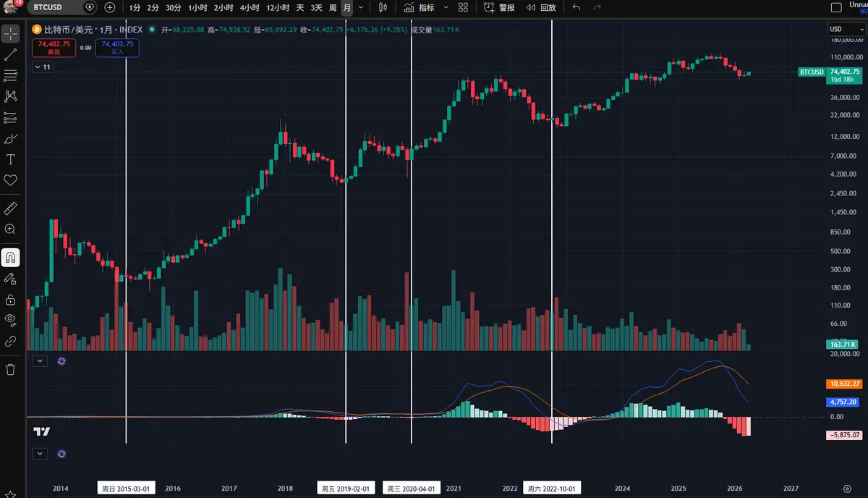Click the 2022-10-01 date label on the time axis
Screen dimensions: 868x498
(552, 489)
